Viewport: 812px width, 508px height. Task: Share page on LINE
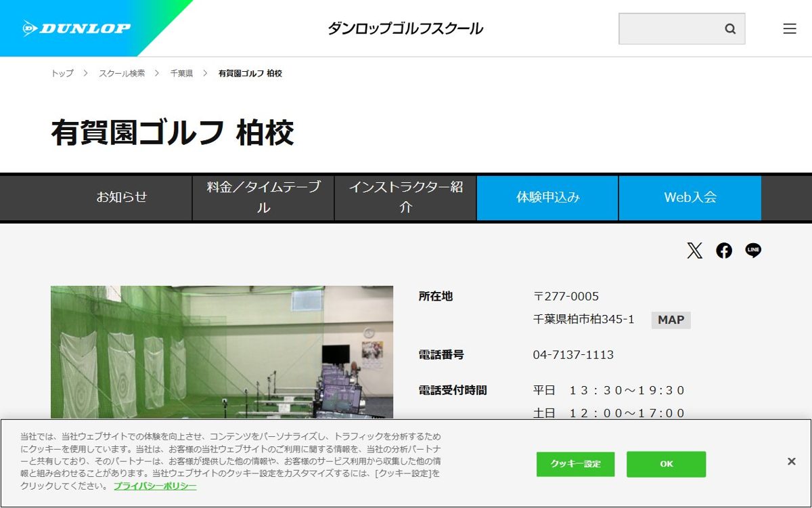(x=753, y=251)
